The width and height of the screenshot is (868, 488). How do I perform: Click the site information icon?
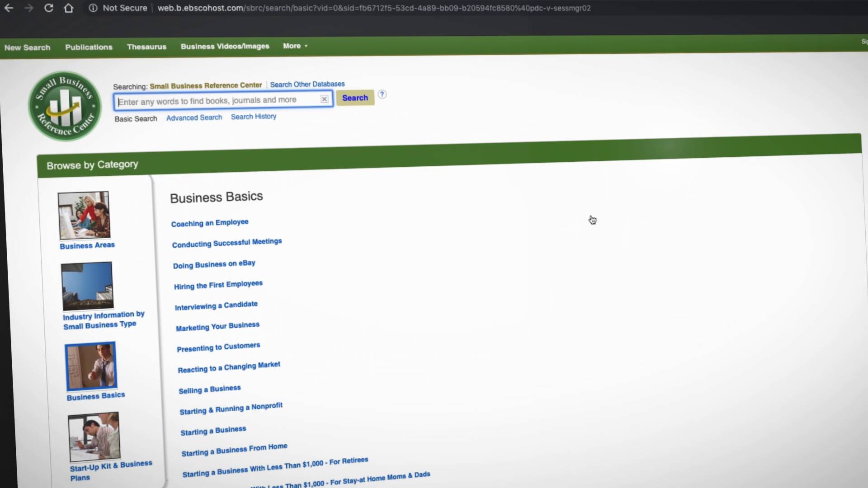[x=93, y=8]
